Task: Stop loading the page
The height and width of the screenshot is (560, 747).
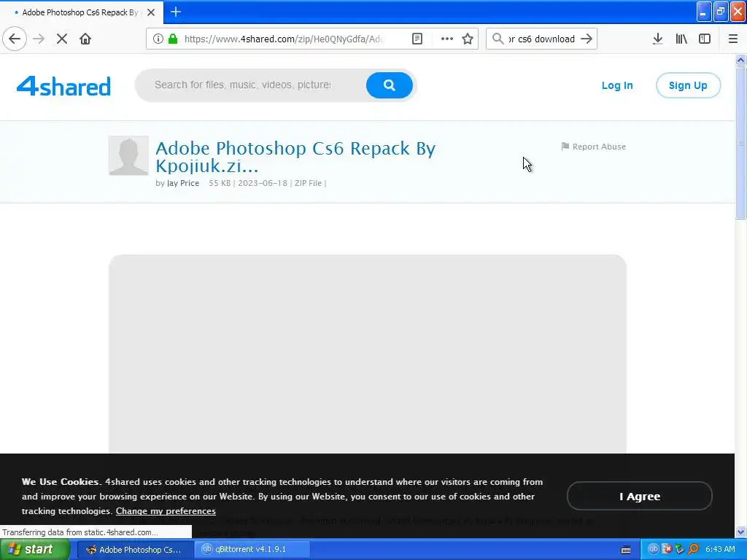Action: pyautogui.click(x=62, y=39)
